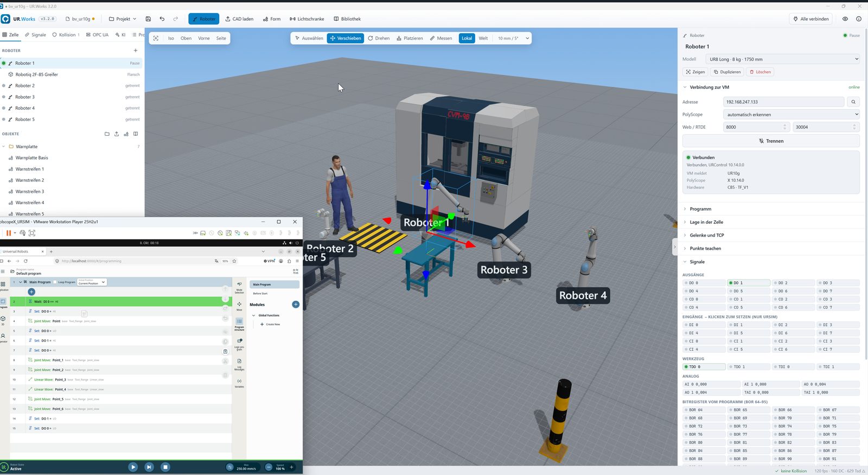Select the Drehen tool

pos(379,38)
